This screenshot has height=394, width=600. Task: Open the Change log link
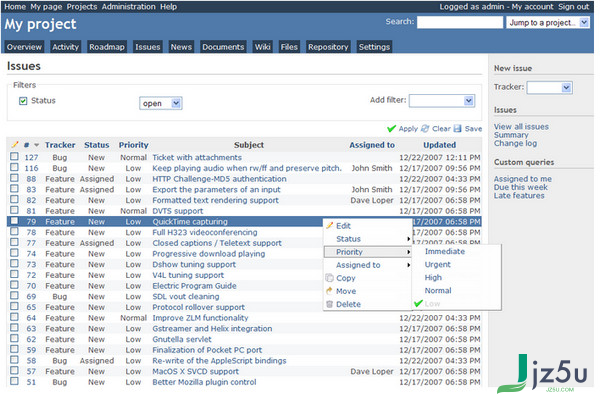point(515,143)
